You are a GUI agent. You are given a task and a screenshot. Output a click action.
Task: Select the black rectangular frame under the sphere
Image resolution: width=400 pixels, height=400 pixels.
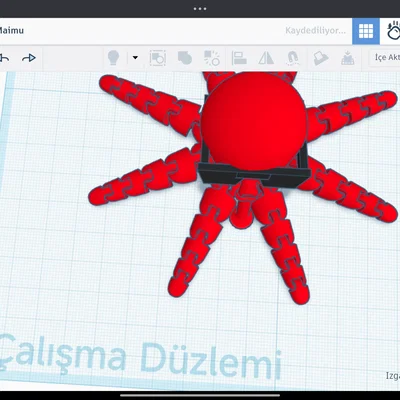[254, 176]
